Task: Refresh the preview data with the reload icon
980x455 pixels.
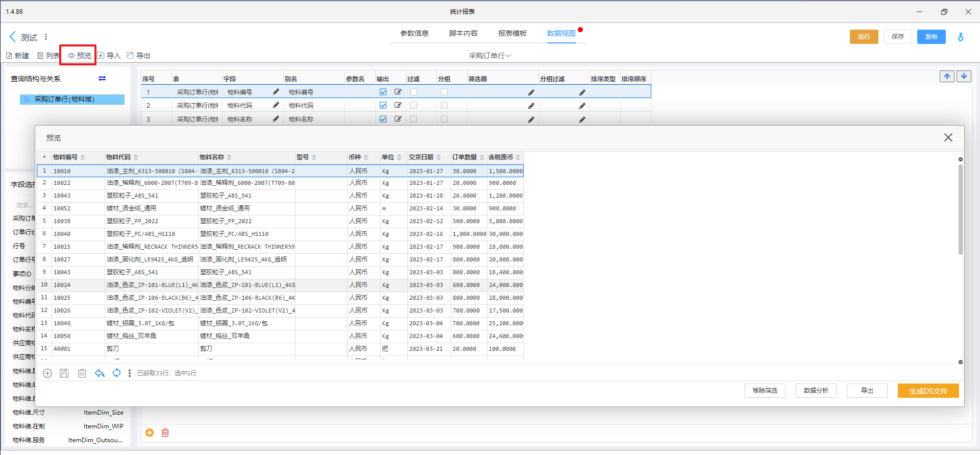Action: 117,373
